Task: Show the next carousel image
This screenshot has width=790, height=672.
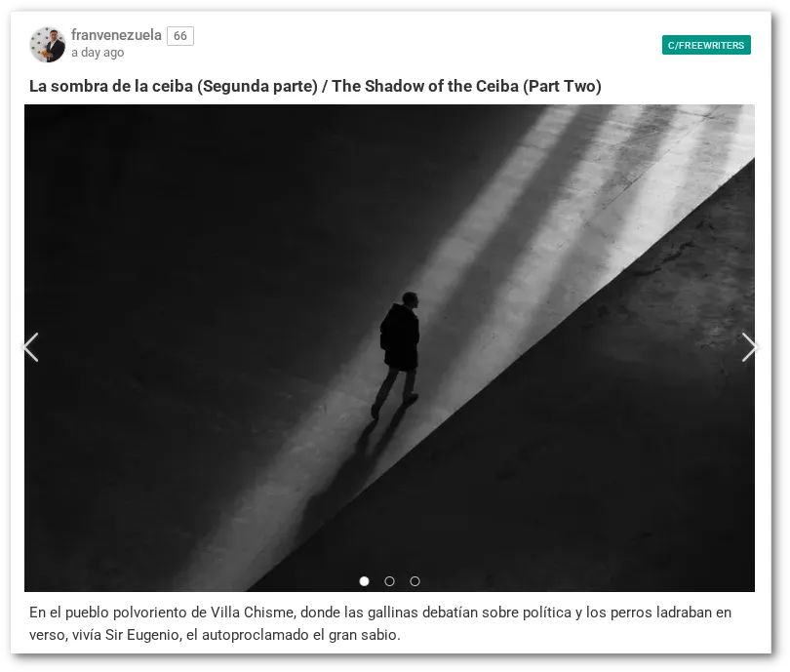Action: coord(749,347)
